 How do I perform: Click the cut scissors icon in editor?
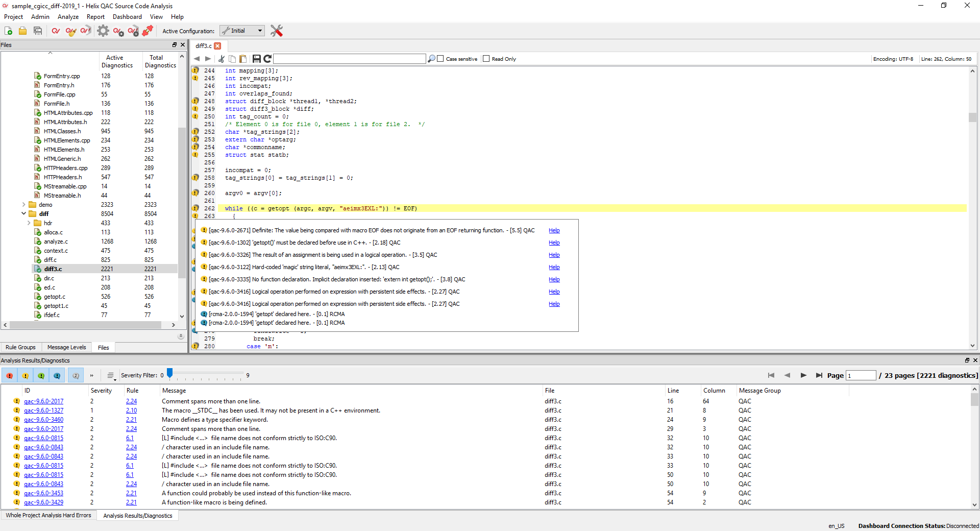221,59
